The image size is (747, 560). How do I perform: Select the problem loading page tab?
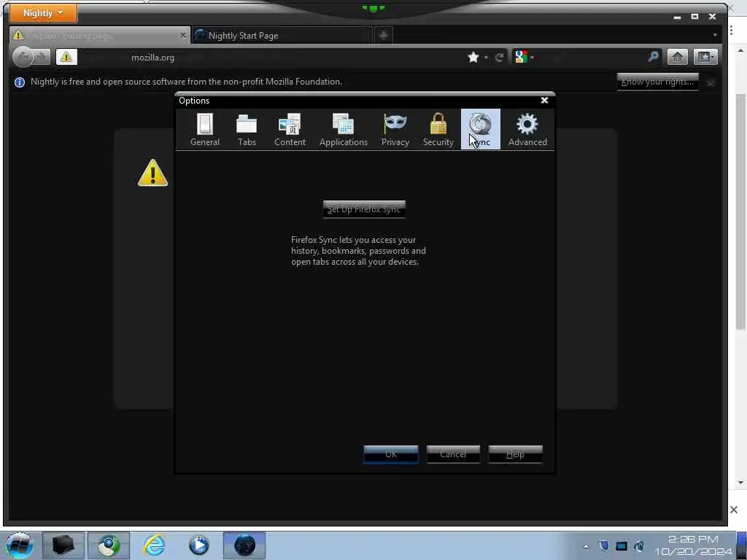pos(99,36)
